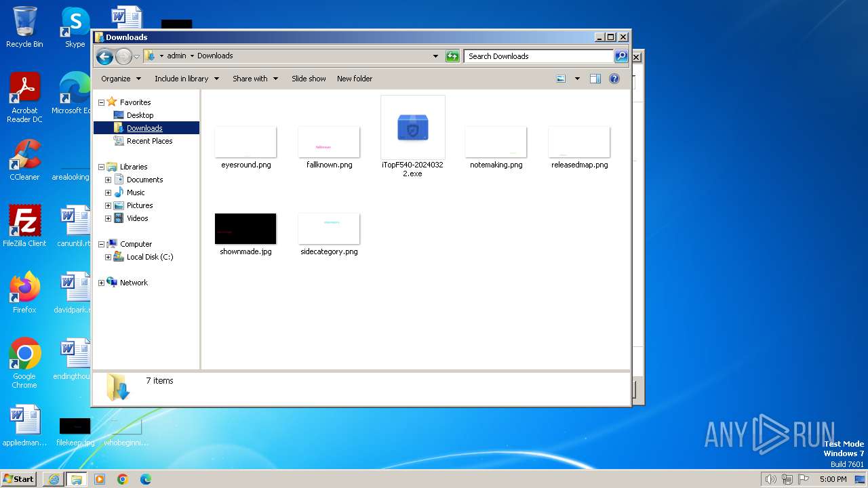Expand the Local Disk (C:) node

click(108, 257)
